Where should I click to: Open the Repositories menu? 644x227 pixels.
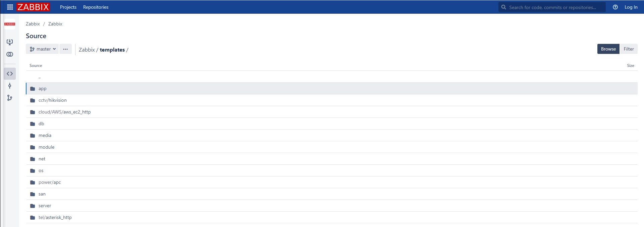point(96,7)
